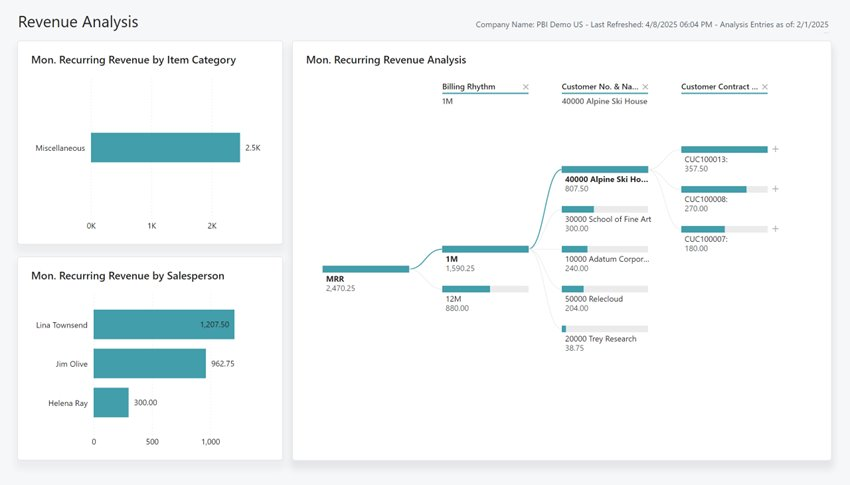Select the 30000 School of Fine Art node

tap(605, 209)
